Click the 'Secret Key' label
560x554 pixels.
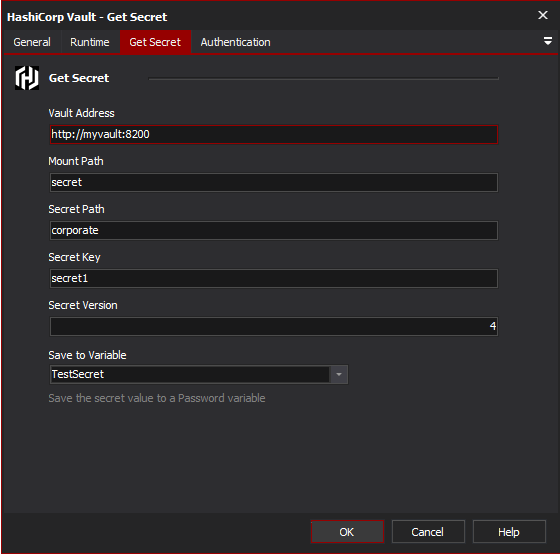coord(74,257)
